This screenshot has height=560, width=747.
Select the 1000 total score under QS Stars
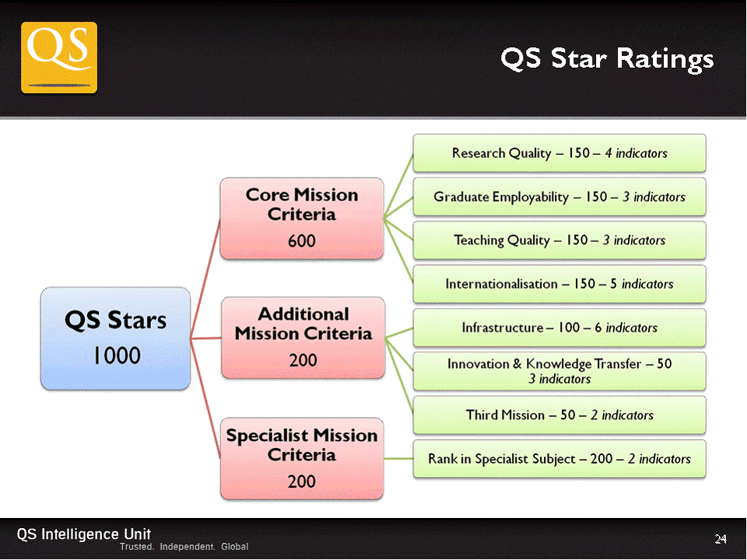click(x=116, y=355)
